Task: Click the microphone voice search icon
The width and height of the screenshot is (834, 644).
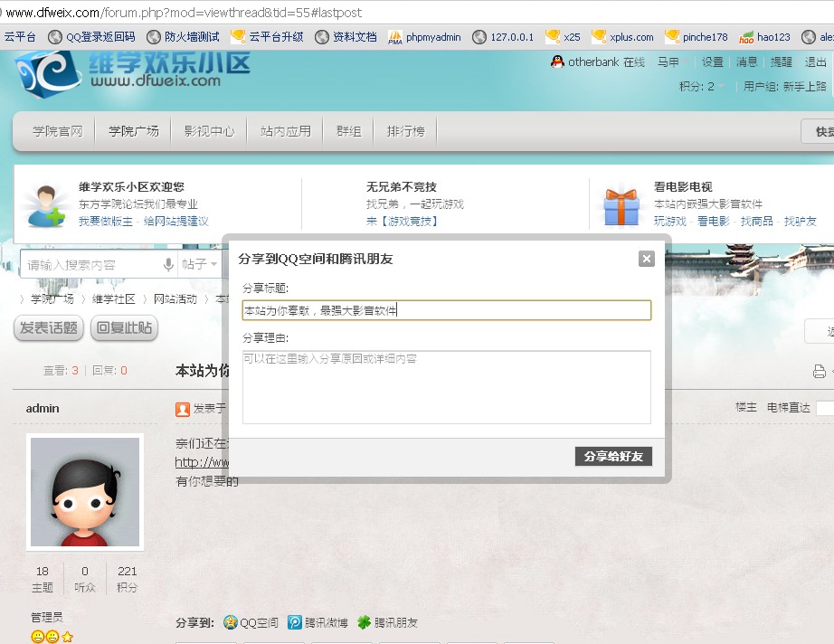Action: pyautogui.click(x=168, y=264)
